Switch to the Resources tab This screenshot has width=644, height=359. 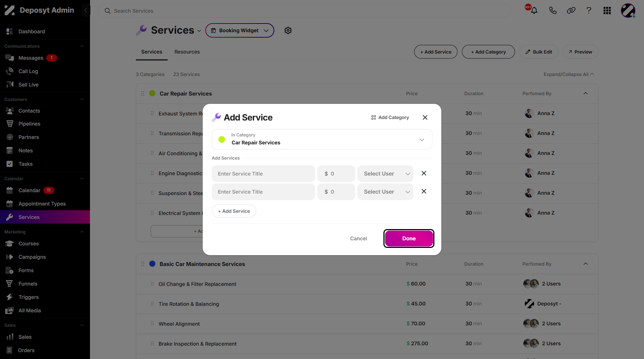pos(187,52)
